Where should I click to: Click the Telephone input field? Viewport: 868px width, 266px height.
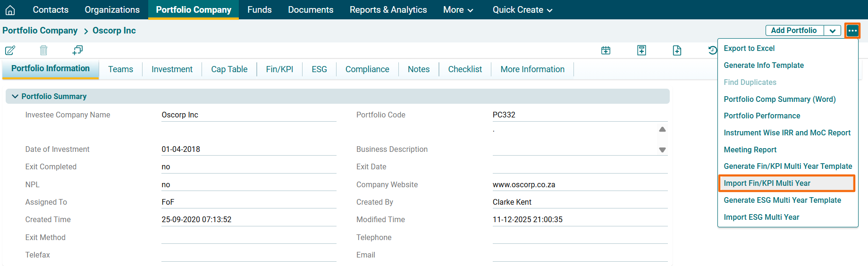(580, 237)
